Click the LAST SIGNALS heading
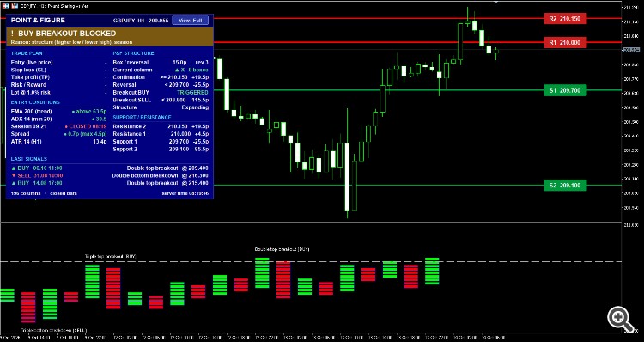 [x=28, y=159]
